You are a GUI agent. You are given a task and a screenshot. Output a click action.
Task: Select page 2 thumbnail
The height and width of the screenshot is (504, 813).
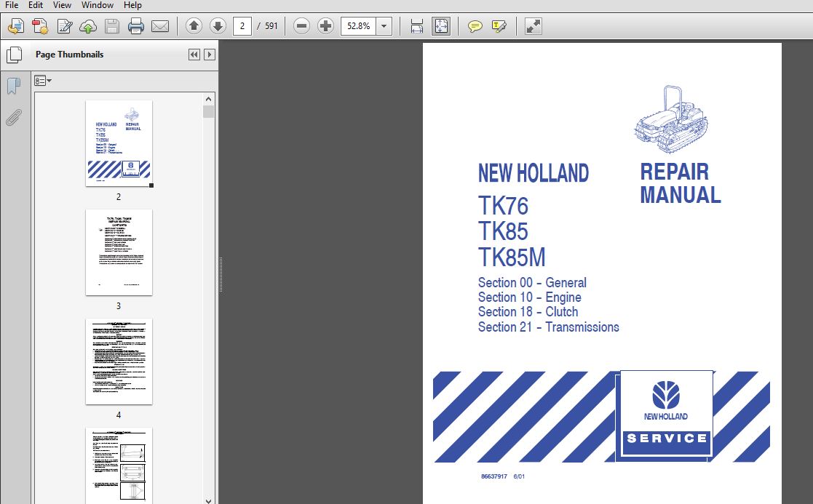coord(119,143)
